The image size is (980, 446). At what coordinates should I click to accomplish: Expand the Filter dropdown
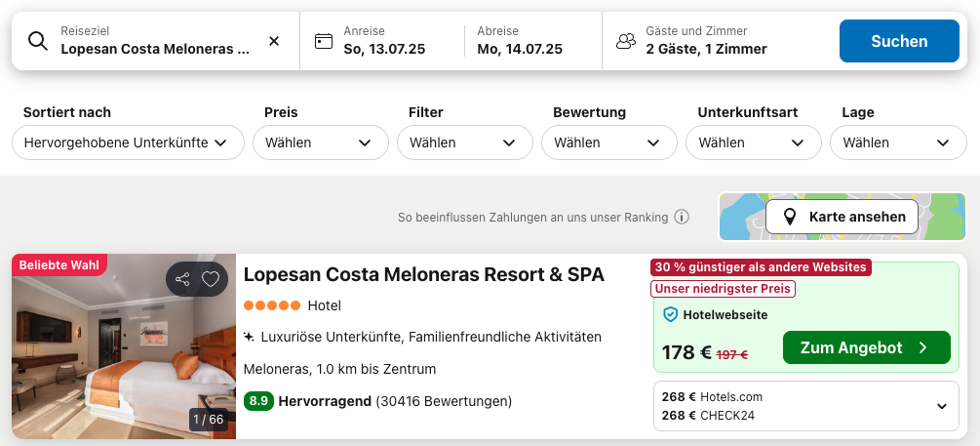click(x=464, y=142)
